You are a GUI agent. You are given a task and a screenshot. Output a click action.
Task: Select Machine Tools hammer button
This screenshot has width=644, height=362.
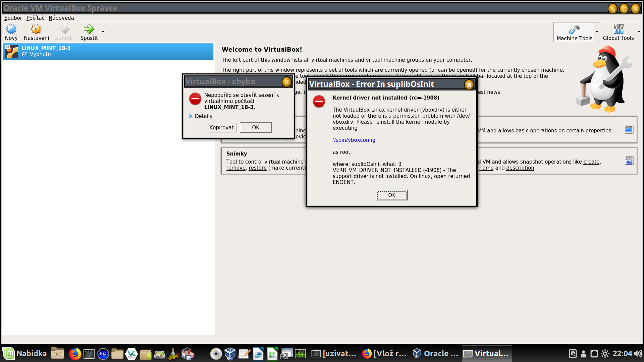(574, 32)
